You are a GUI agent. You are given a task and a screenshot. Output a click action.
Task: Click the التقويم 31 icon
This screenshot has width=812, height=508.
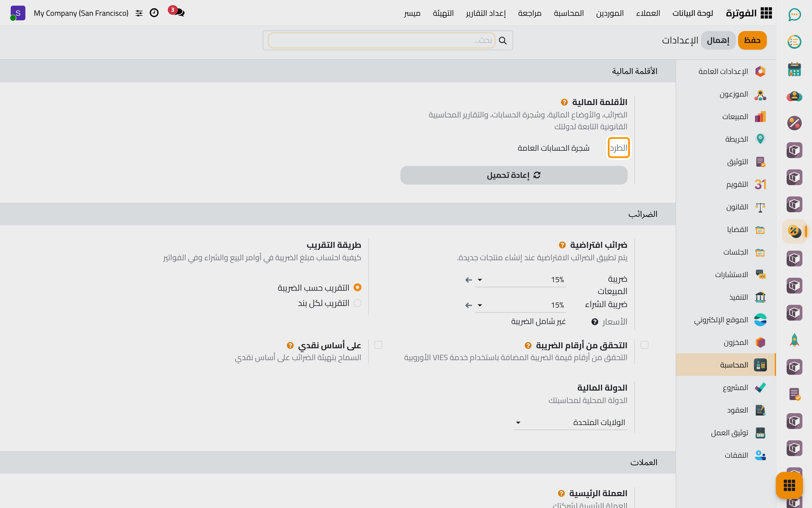coord(760,184)
